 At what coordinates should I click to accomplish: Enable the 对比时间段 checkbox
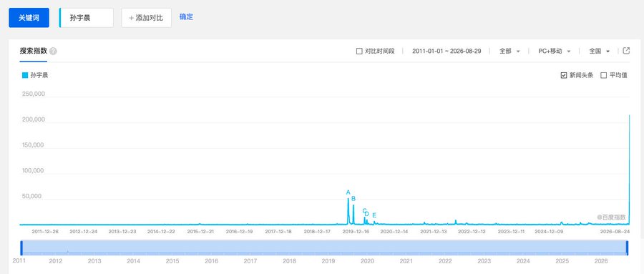pos(359,52)
